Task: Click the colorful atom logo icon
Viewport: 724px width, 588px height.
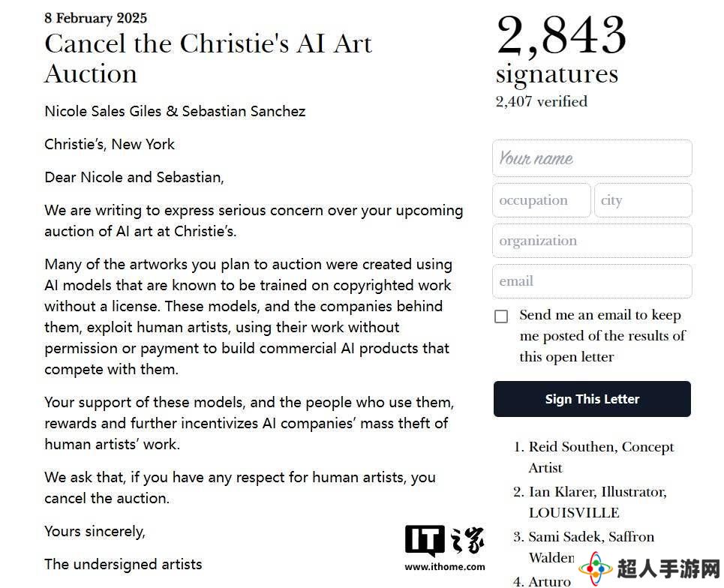Action: [x=596, y=568]
